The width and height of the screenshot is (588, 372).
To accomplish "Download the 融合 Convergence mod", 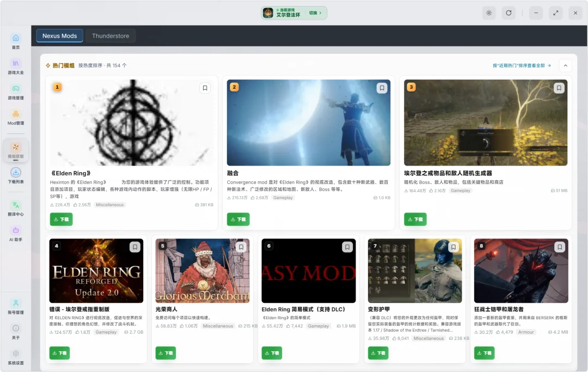I will click(238, 219).
